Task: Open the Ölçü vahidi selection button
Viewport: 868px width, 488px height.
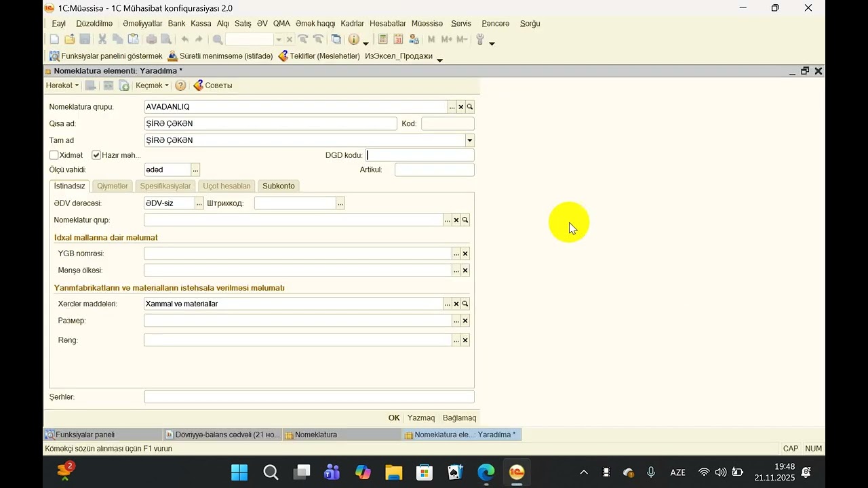Action: (x=195, y=169)
